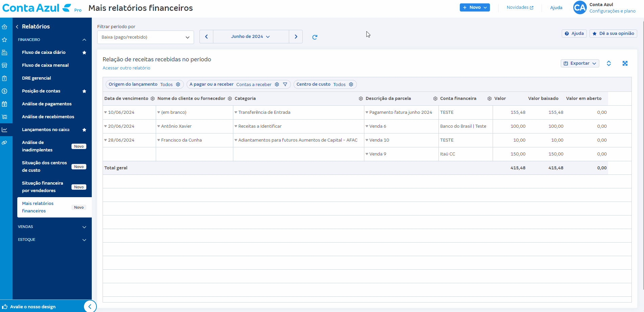Open the filter funnel on A pagar ou a receber

285,84
